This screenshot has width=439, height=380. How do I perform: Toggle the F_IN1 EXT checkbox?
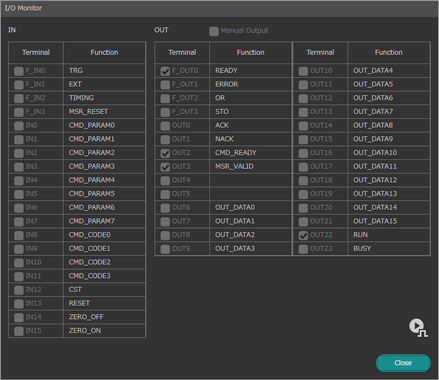tap(19, 85)
